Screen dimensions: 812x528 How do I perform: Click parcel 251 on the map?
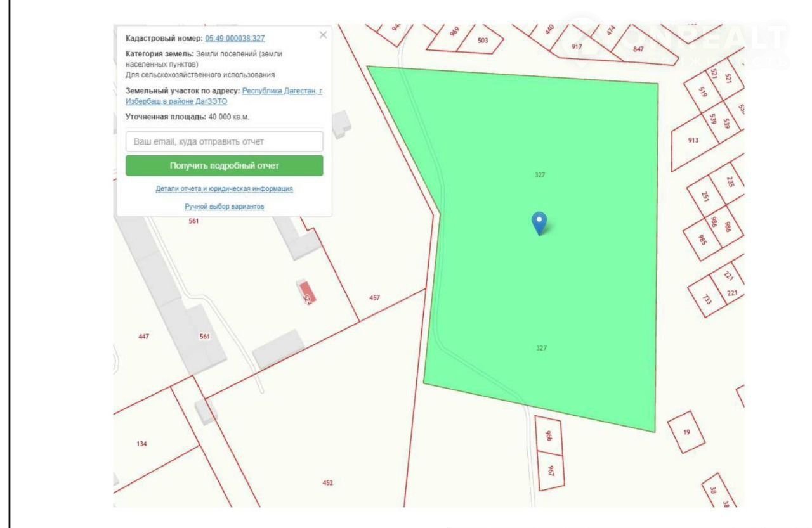tap(705, 196)
